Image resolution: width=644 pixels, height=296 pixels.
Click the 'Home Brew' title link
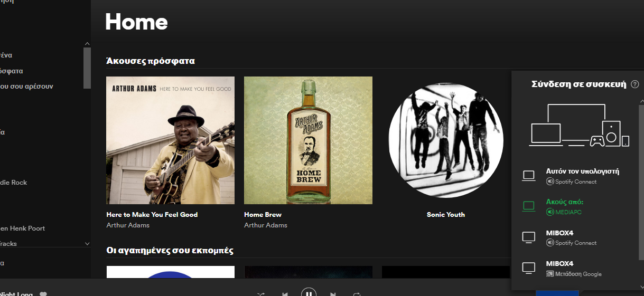[x=263, y=215]
